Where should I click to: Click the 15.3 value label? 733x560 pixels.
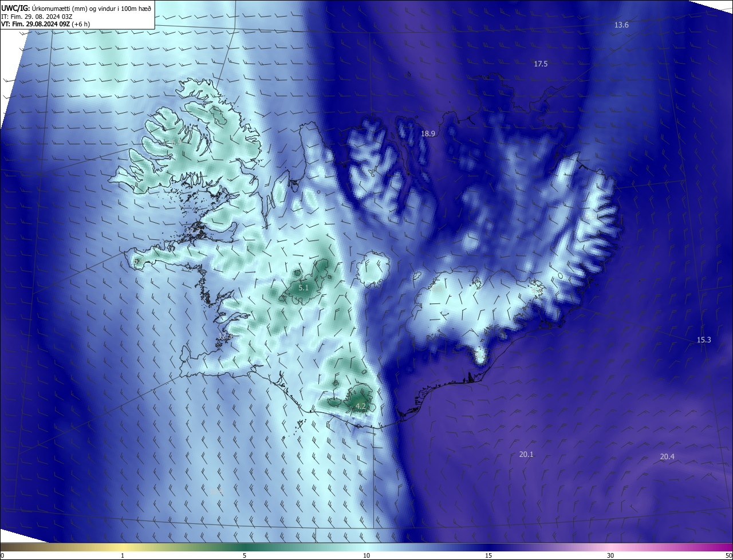click(704, 340)
